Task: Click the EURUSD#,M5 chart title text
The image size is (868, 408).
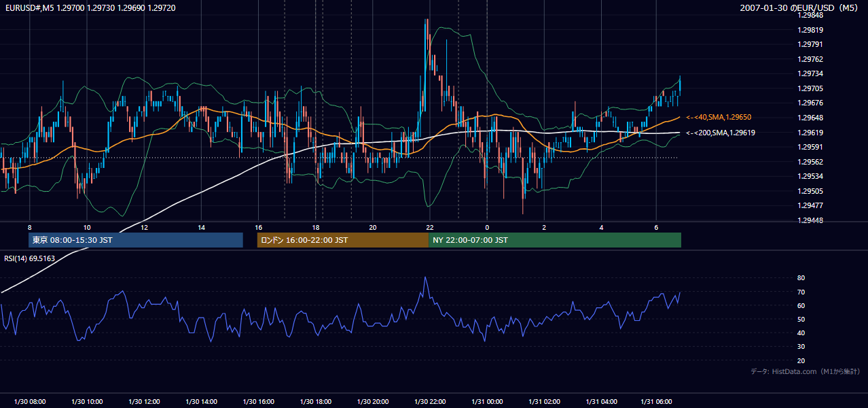Action: [x=89, y=7]
